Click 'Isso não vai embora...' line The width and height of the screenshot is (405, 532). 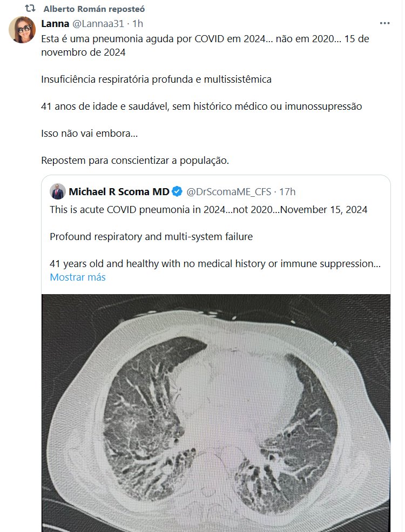click(89, 133)
